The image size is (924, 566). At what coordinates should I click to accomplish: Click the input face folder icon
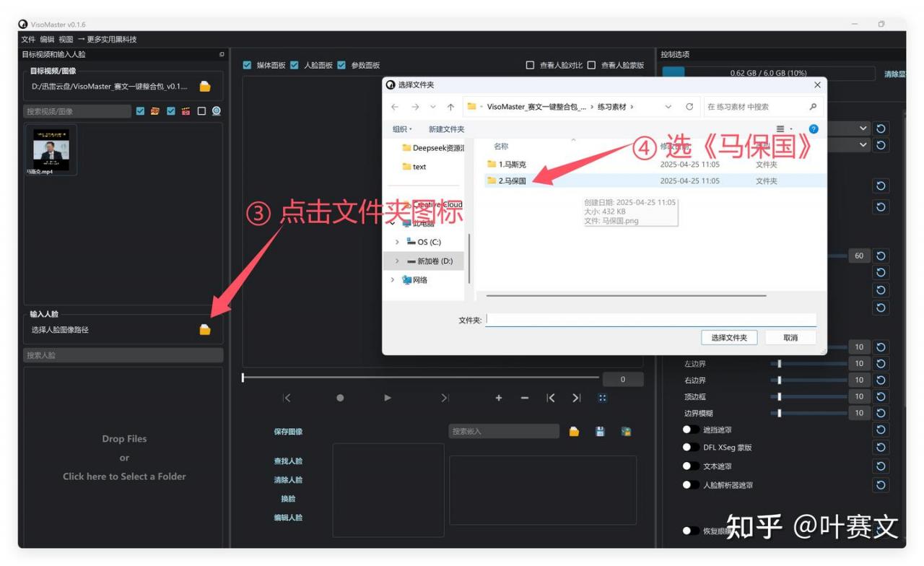[x=205, y=329]
